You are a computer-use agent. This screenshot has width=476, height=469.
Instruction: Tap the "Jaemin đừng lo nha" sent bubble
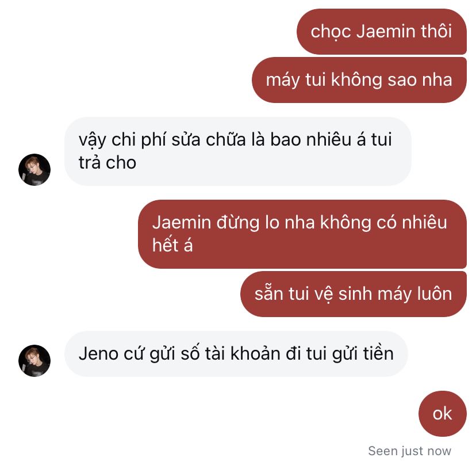pos(302,234)
